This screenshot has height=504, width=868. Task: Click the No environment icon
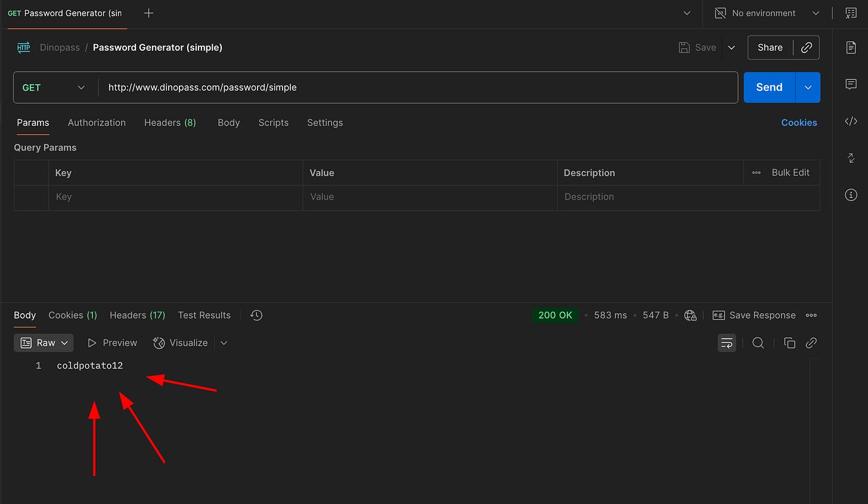click(720, 13)
